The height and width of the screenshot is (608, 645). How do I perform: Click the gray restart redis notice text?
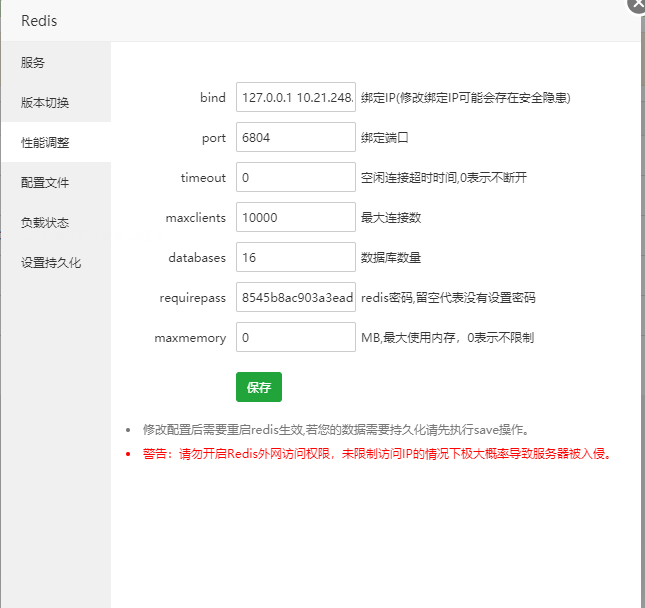coord(336,430)
